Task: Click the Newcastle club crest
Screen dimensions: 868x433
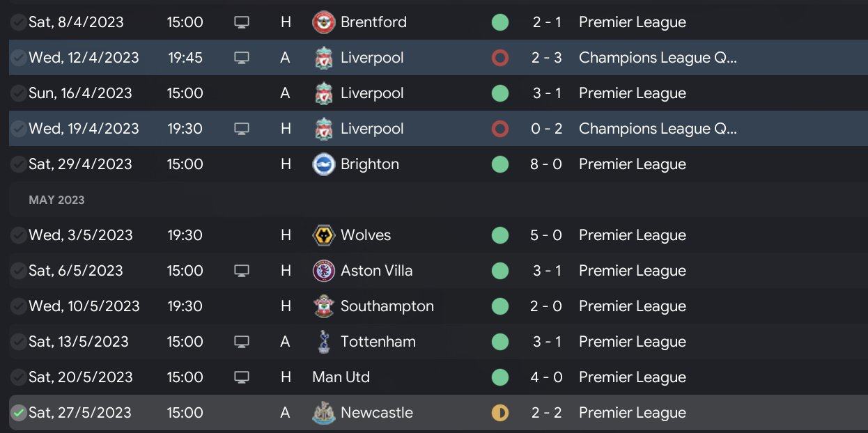Action: (x=324, y=413)
